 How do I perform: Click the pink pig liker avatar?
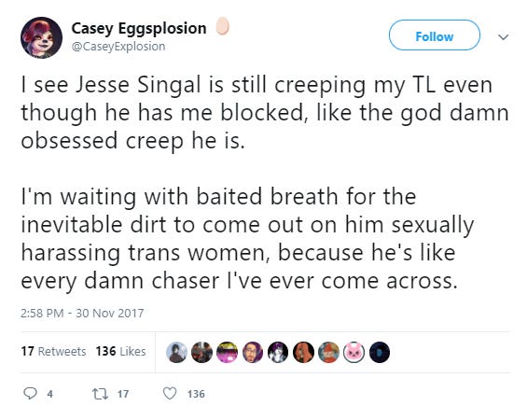354,353
